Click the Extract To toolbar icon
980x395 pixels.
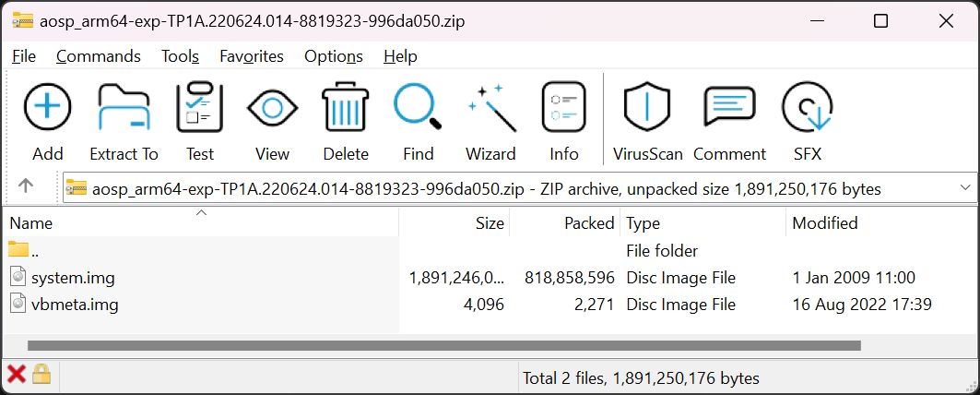(124, 109)
